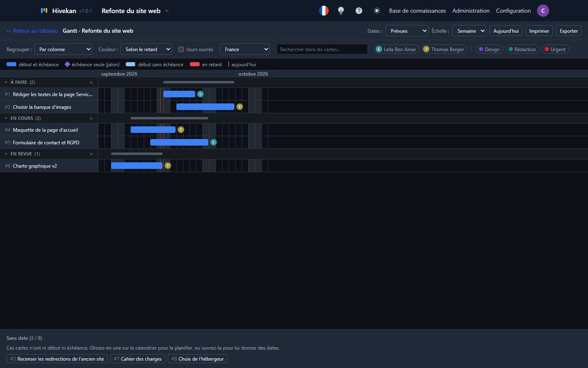Click the EN COURS summary bar
The width and height of the screenshot is (588, 368).
click(x=169, y=118)
